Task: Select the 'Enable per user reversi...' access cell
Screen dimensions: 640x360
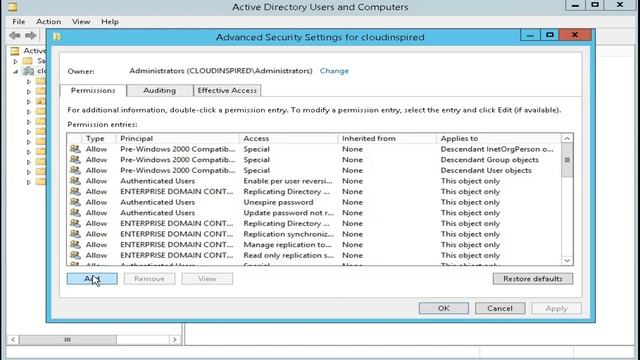Action: (x=288, y=181)
